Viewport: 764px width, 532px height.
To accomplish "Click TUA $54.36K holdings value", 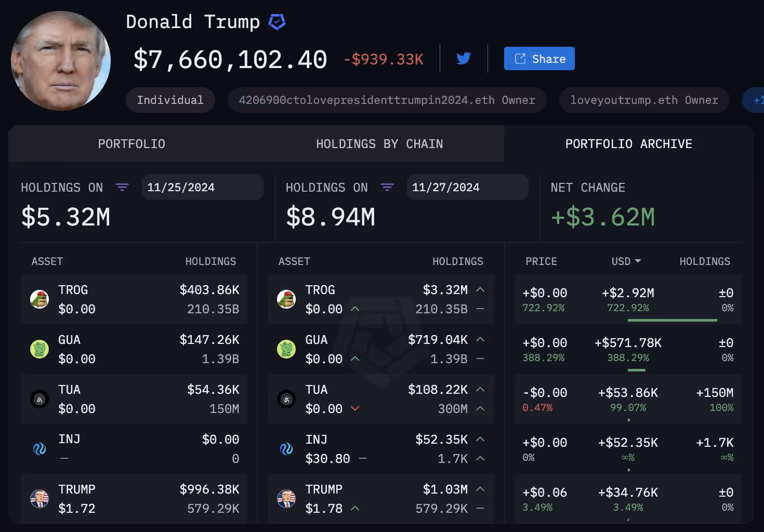I will tap(213, 390).
